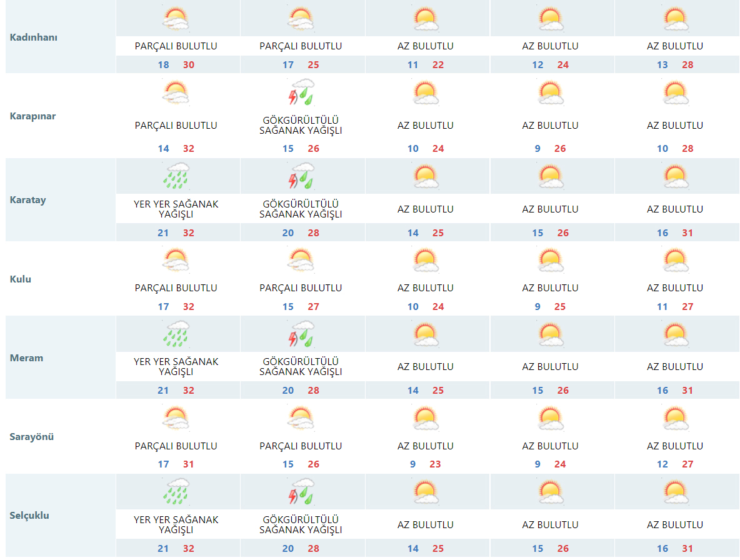Select the Meram thunderstorm lightning icon

[301, 334]
